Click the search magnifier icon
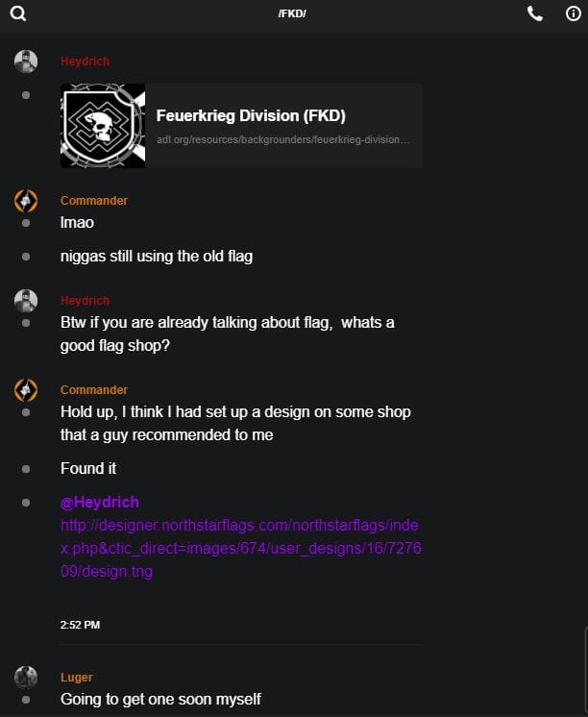Image resolution: width=588 pixels, height=717 pixels. (18, 13)
